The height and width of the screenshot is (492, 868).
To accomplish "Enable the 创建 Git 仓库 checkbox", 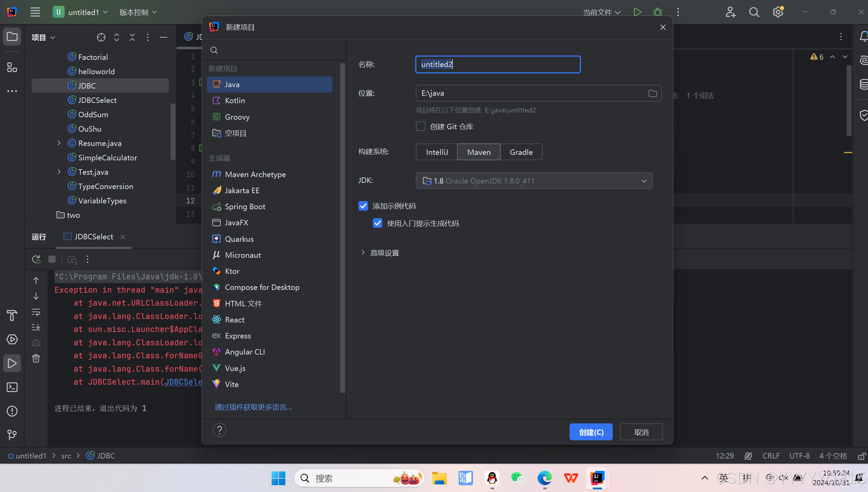I will click(x=421, y=127).
